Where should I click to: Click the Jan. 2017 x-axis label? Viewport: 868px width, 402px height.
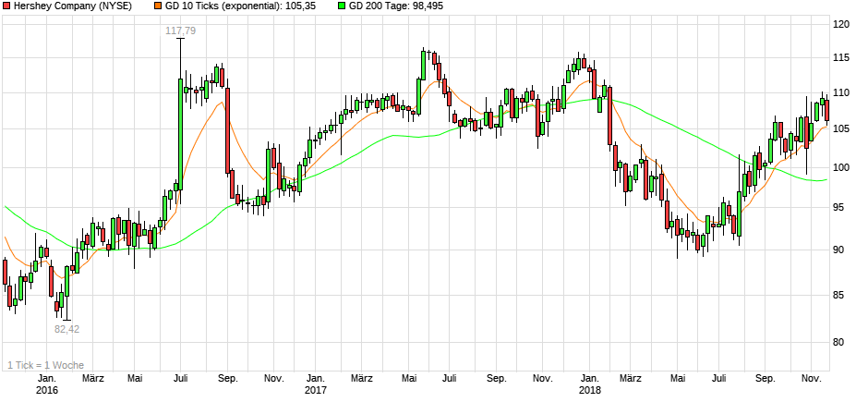point(316,384)
